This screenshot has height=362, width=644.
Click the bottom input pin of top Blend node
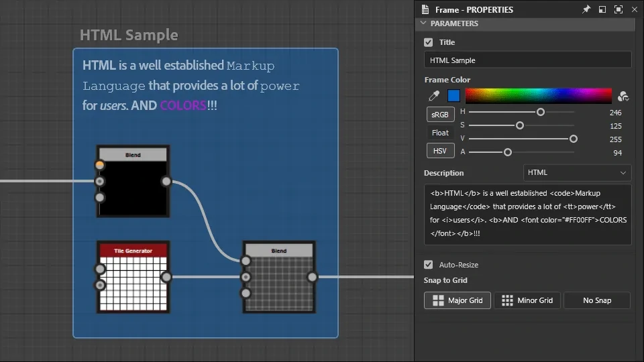coord(99,197)
